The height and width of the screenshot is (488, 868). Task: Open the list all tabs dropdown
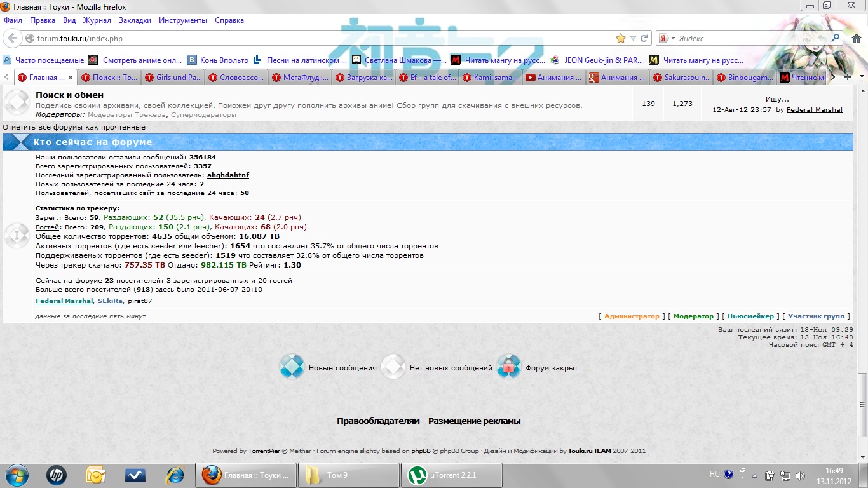[x=861, y=77]
